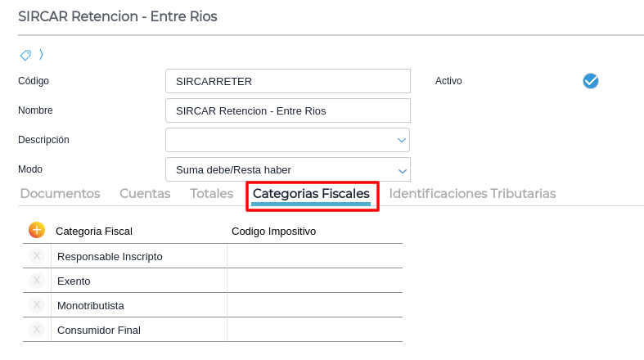644x360 pixels.
Task: Remove the Responsable Inscripto row
Action: click(x=37, y=256)
